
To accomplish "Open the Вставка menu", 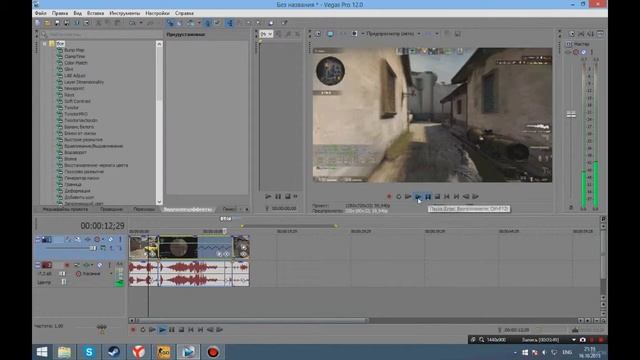I will click(96, 13).
